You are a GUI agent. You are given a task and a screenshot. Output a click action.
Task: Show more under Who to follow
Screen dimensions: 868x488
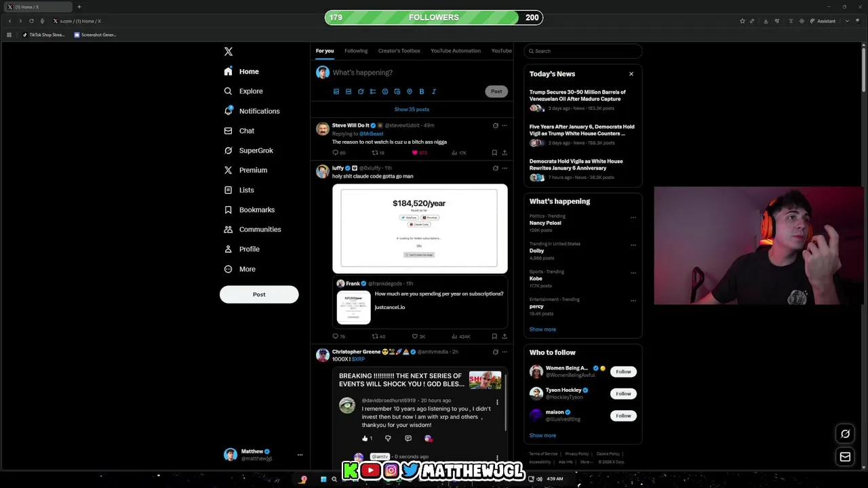tap(542, 436)
